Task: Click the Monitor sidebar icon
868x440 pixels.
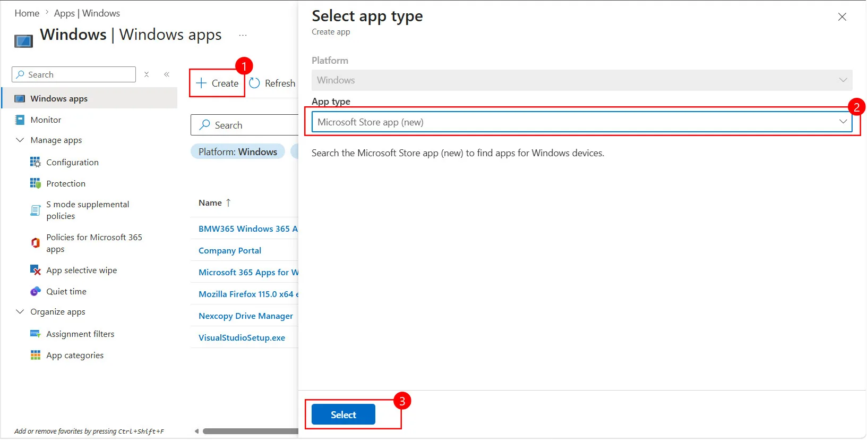Action: 20,120
